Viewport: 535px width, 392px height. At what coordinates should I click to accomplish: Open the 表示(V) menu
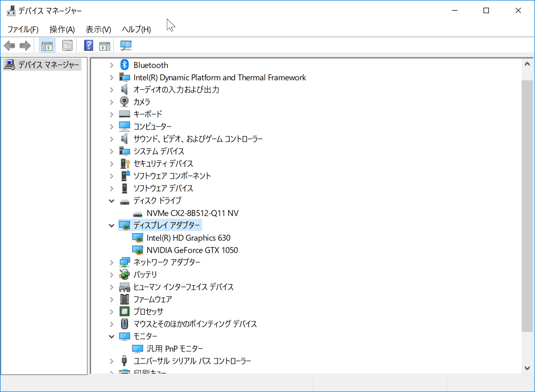point(98,29)
